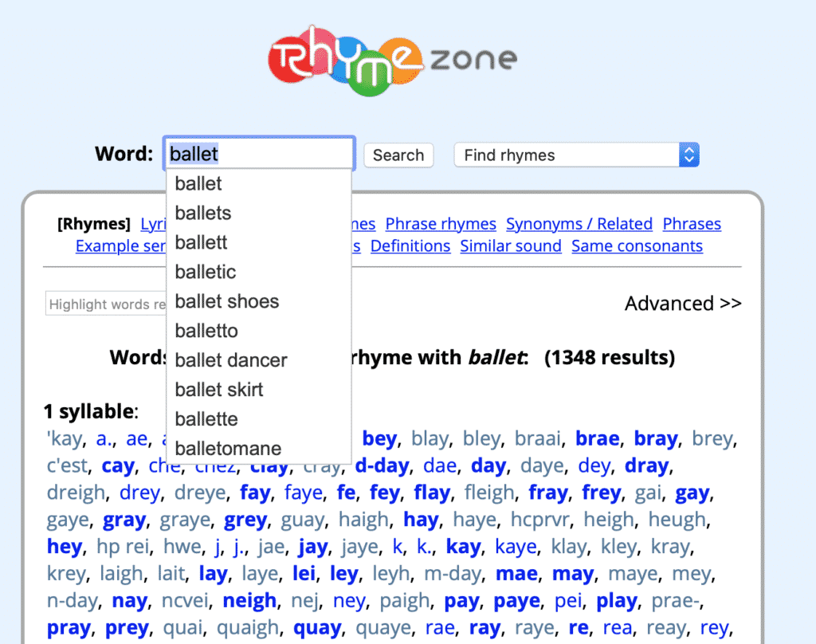Click the rhyme word 'gay'
The width and height of the screenshot is (816, 644).
pyautogui.click(x=692, y=493)
